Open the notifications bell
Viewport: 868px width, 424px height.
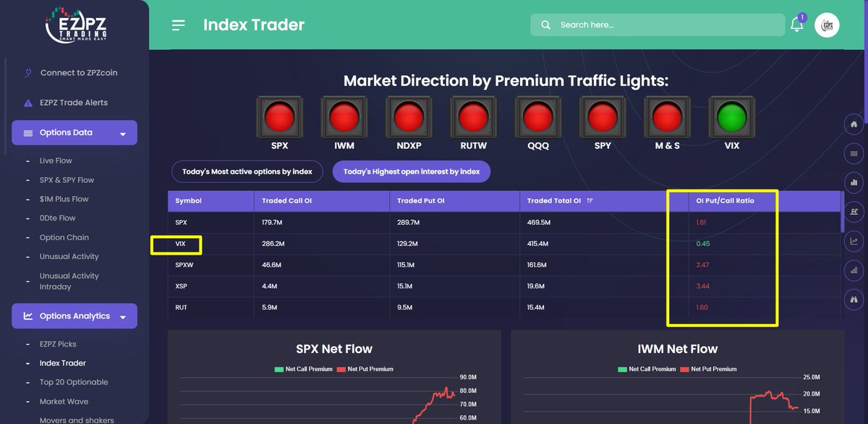[x=796, y=24]
